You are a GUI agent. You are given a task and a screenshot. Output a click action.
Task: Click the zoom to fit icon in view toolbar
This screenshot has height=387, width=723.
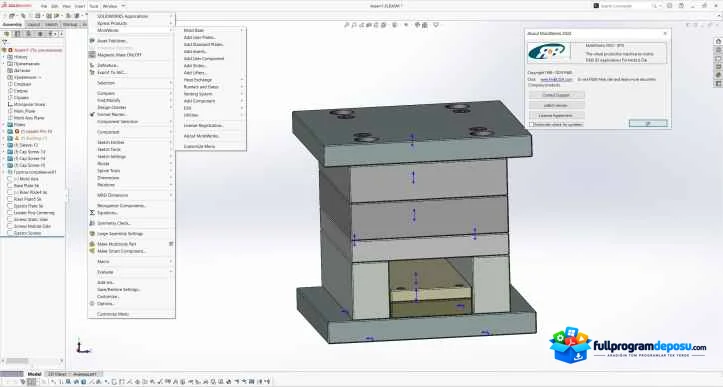click(347, 25)
